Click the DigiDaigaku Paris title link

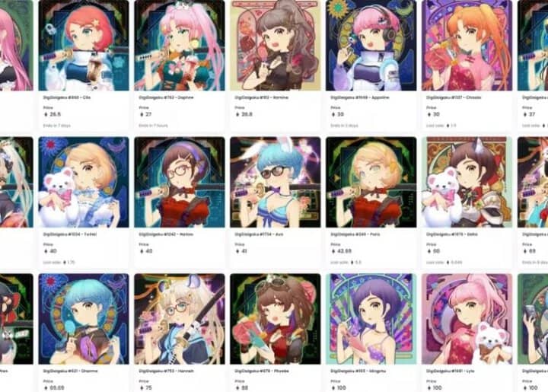[352, 234]
